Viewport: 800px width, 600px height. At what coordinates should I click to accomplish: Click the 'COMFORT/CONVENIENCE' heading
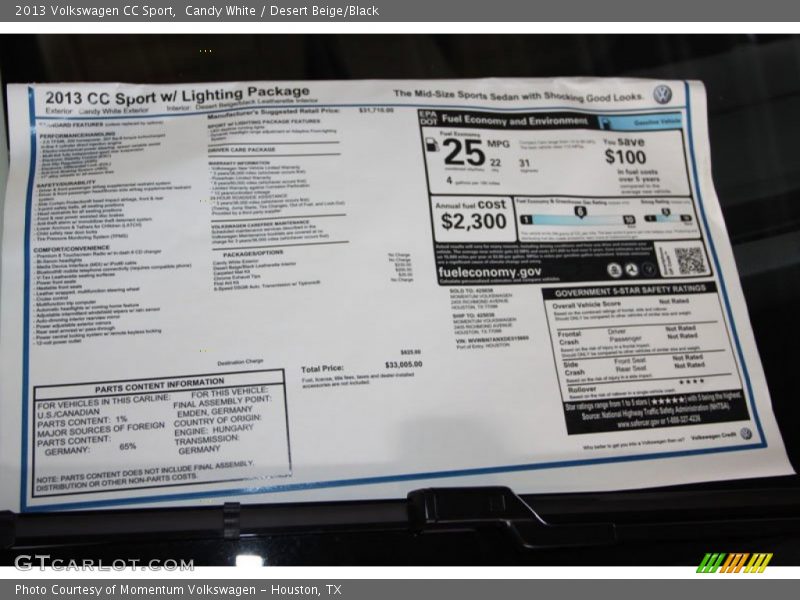point(71,249)
